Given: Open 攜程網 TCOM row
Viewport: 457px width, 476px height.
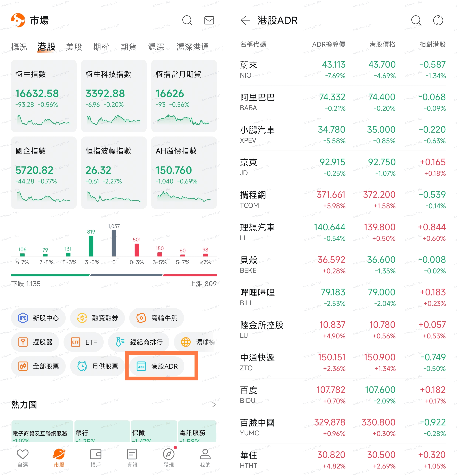Looking at the screenshot, I should pyautogui.click(x=343, y=200).
